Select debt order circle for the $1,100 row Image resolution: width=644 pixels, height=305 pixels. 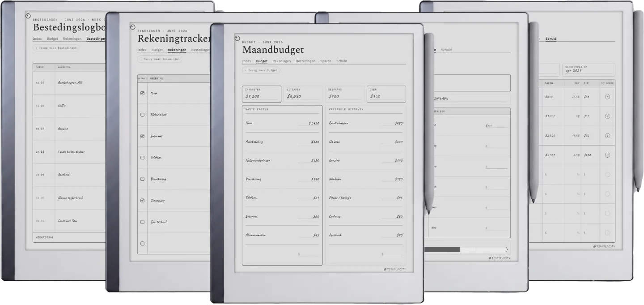tap(607, 116)
